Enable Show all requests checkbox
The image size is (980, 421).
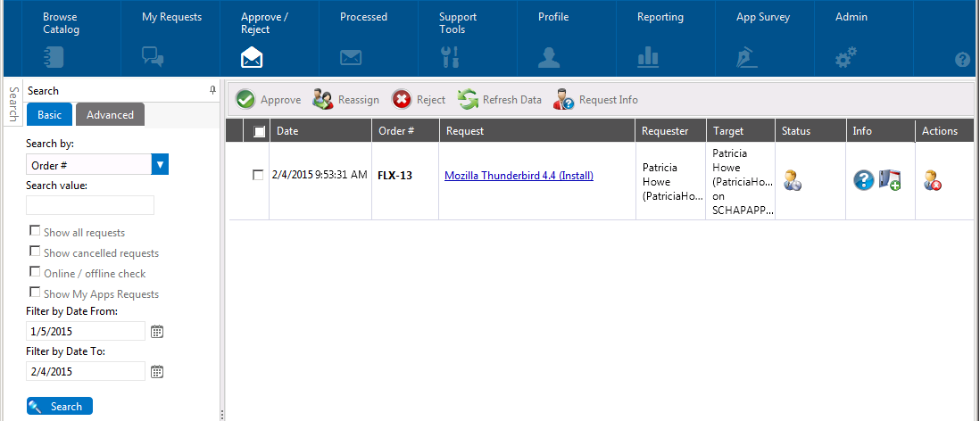coord(35,232)
